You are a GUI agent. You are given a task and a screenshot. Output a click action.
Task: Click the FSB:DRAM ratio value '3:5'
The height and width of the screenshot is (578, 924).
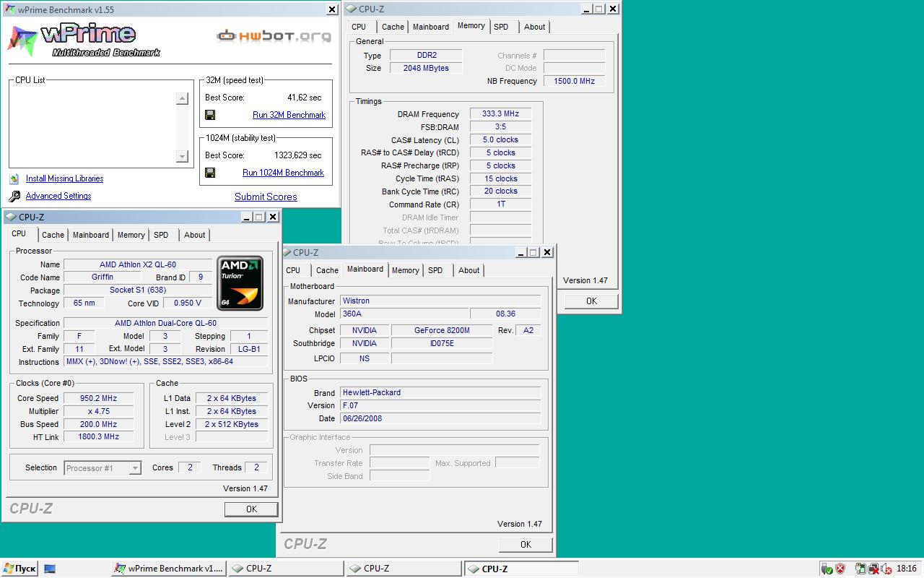[500, 127]
